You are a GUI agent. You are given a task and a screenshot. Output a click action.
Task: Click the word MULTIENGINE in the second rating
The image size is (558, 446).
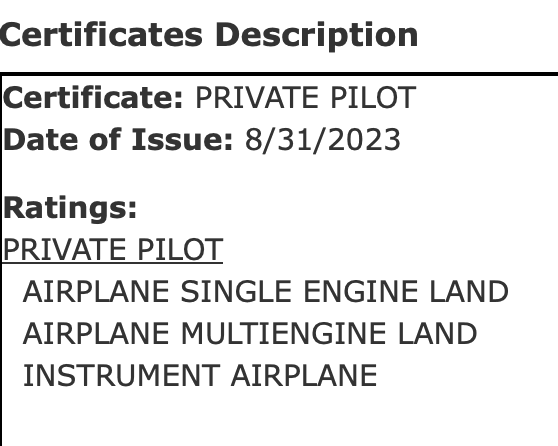click(284, 333)
